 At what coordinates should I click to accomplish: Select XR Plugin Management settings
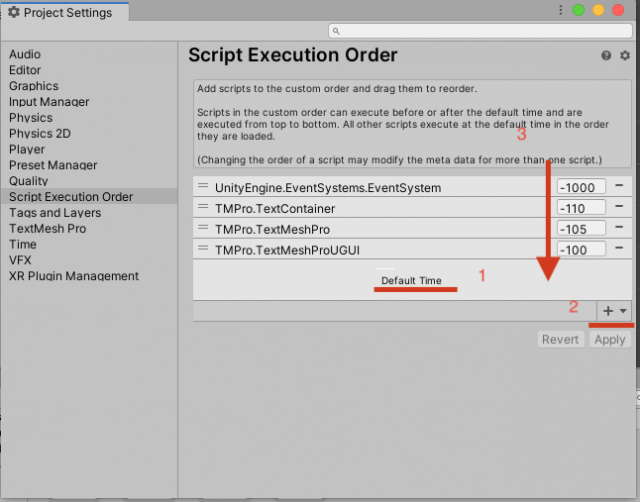click(x=74, y=276)
